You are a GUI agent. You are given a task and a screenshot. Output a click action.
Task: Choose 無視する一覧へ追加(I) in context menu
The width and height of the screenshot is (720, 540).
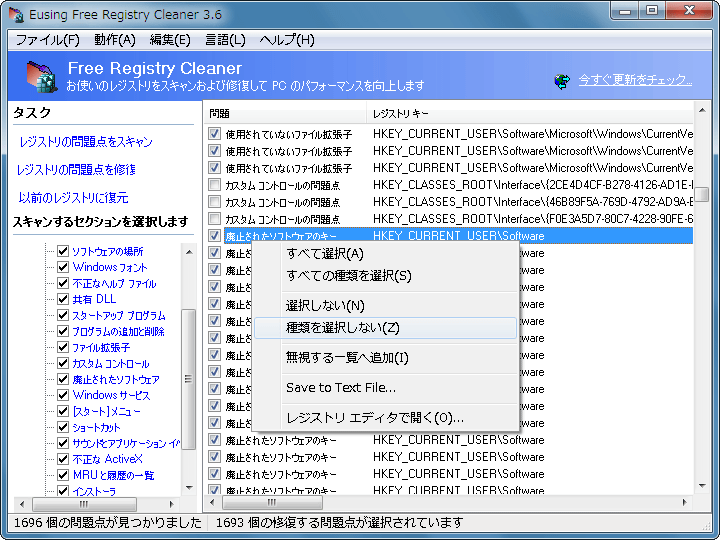coord(385,357)
